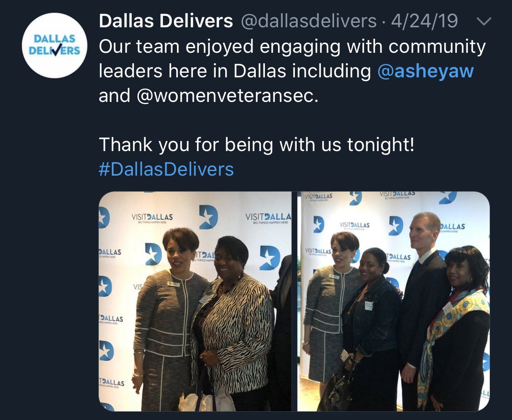Open the 4/24/19 tweet timestamp
This screenshot has height=420, width=512.
point(425,21)
